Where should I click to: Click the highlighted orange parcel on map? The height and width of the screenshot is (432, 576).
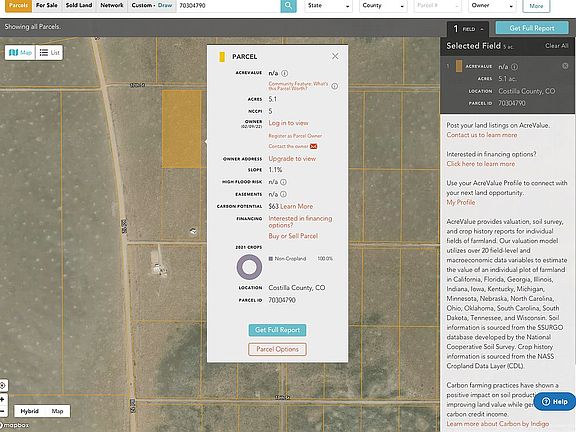click(x=181, y=129)
